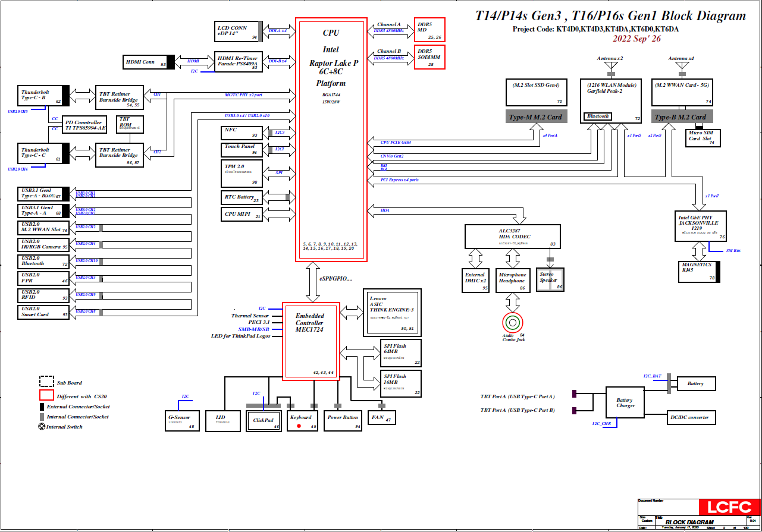The image size is (762, 532).
Task: Click the gray Type-M M.2 Card label
Action: [534, 117]
